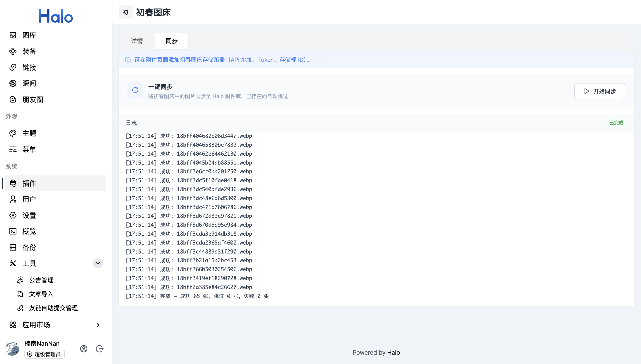Open the 用户 users icon
Screen dimensions: 641x364
13,199
